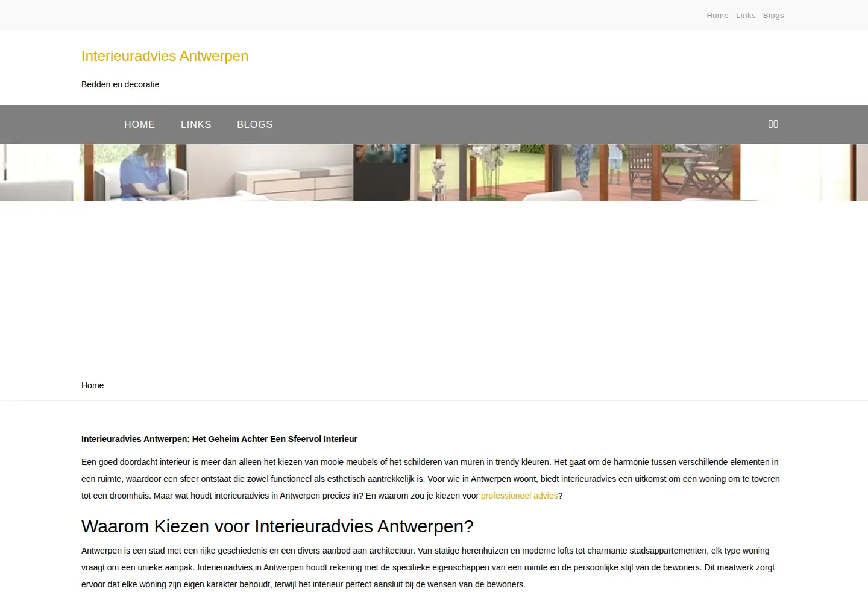Select the interior banner image
868x603 pixels.
coord(434,172)
